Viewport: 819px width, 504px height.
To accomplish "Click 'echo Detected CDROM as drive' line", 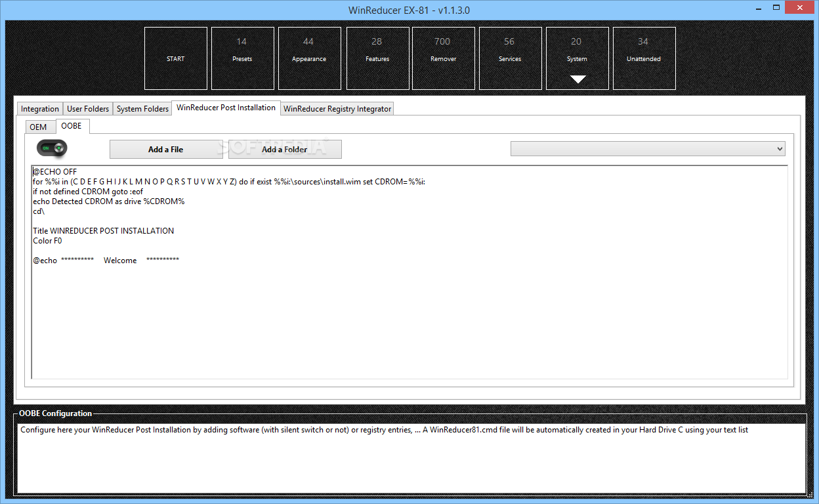I will (x=109, y=201).
